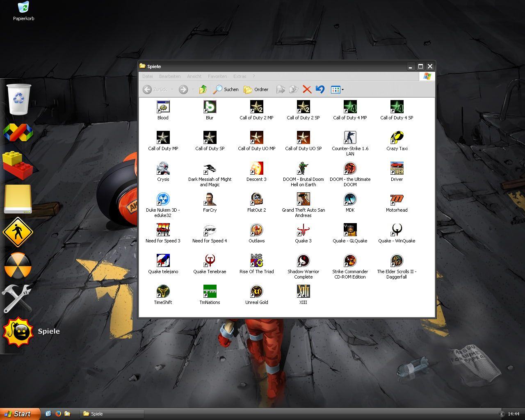Expand the Zurück history dropdown arrow
Viewport: 525px width, 420px height.
[172, 89]
